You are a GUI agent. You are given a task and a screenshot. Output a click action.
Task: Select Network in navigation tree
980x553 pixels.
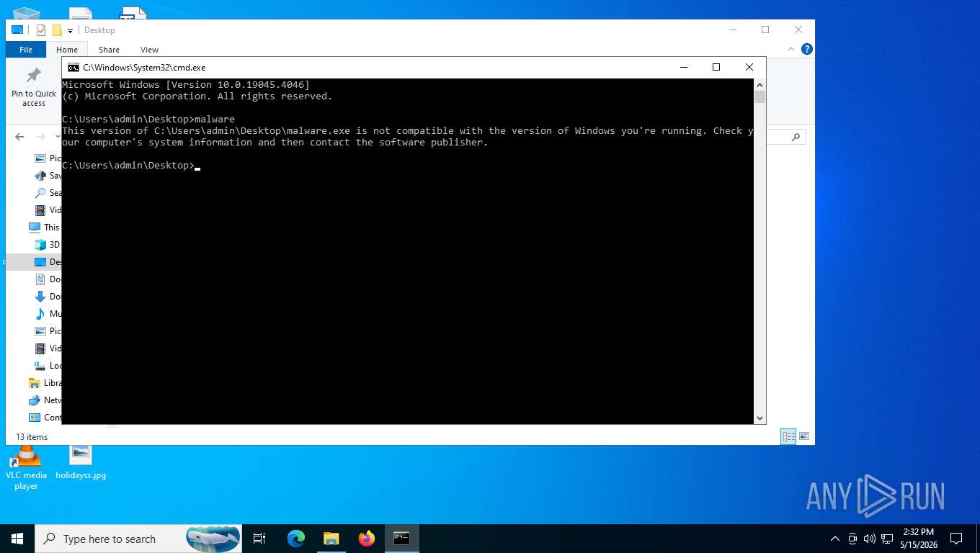coord(44,400)
